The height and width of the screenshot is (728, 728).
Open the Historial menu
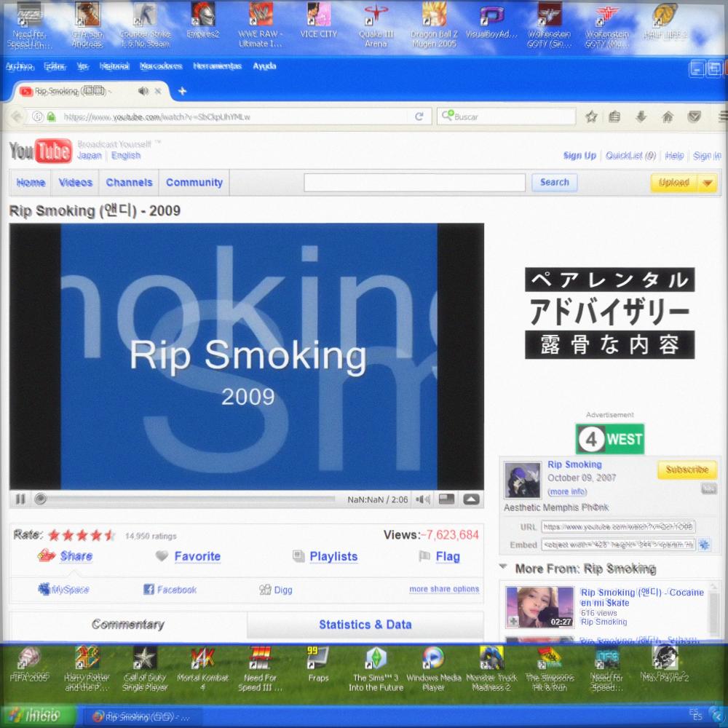click(x=114, y=66)
